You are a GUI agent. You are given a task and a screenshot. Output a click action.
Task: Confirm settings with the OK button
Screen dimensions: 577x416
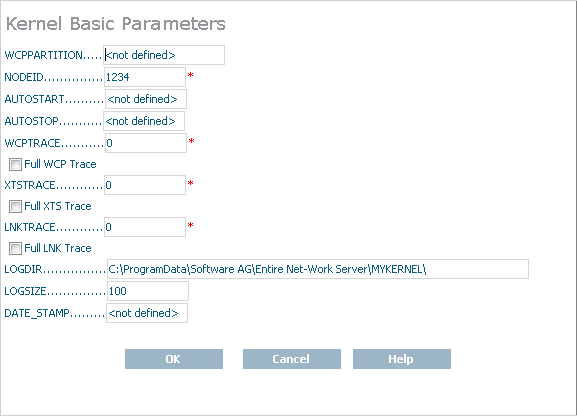174,359
